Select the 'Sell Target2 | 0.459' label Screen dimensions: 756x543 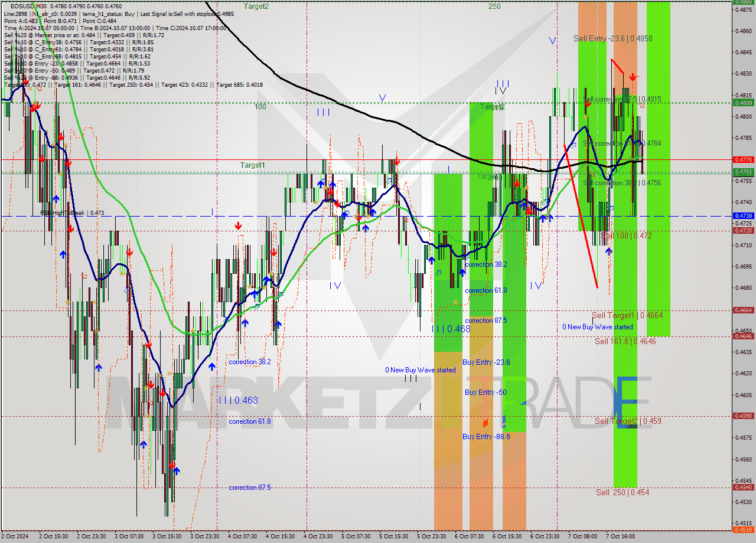[628, 421]
